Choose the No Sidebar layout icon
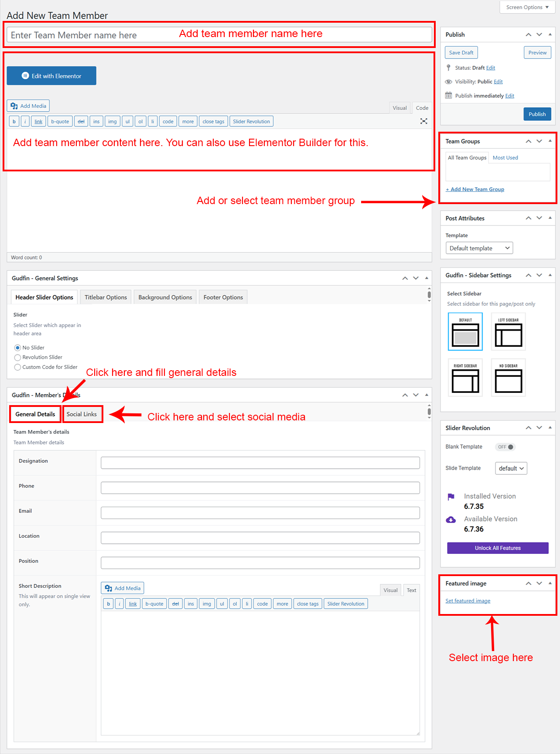 pos(508,378)
